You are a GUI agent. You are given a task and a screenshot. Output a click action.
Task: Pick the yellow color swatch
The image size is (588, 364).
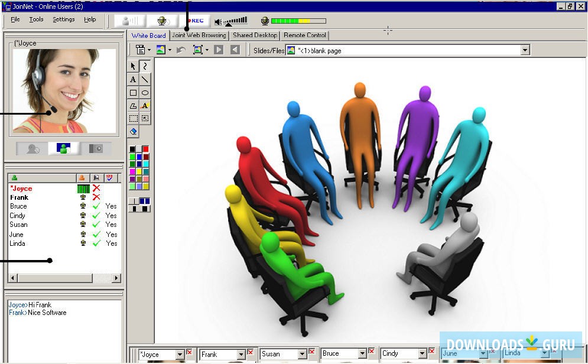tap(139, 171)
